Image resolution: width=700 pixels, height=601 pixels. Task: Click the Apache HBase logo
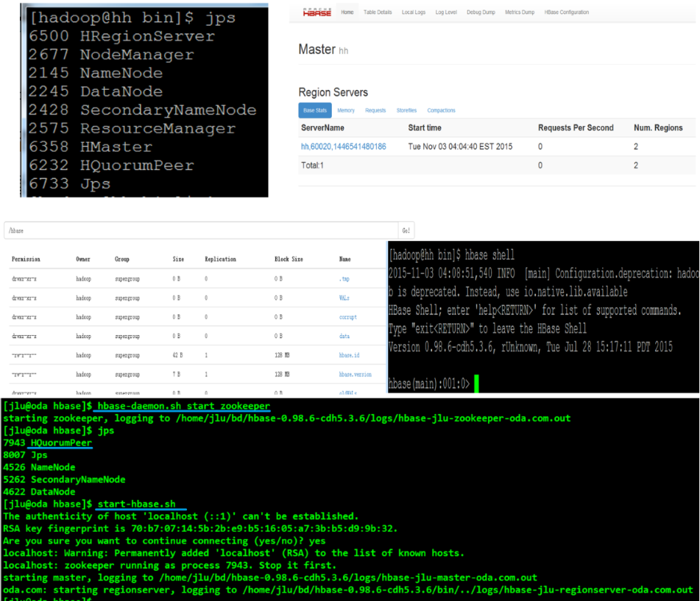click(x=317, y=13)
